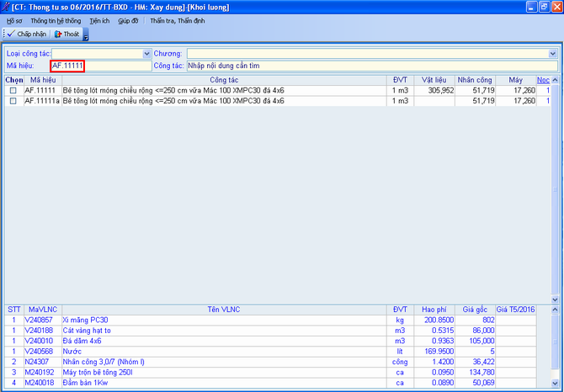Tick the checkbox for row AF.11111
This screenshot has width=564, height=392.
tap(13, 89)
